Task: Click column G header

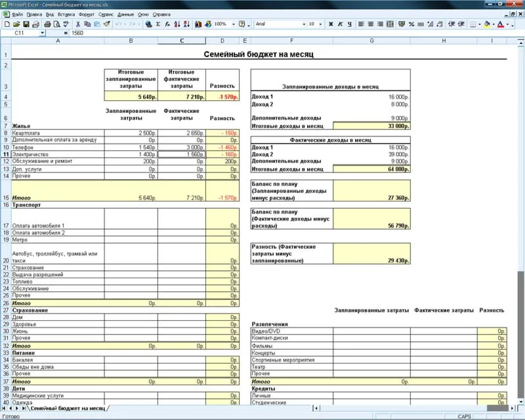Action: [x=371, y=41]
